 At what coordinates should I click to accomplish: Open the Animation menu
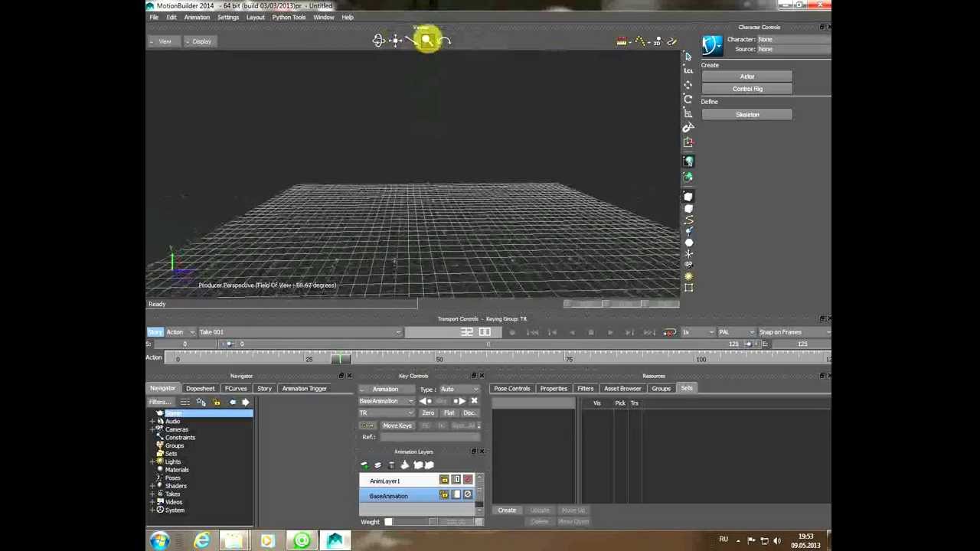pos(197,18)
